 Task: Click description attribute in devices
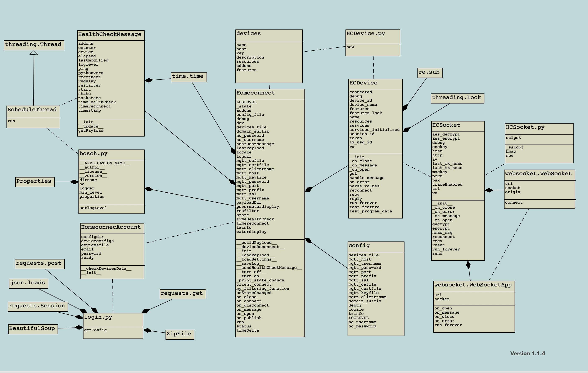pos(250,57)
